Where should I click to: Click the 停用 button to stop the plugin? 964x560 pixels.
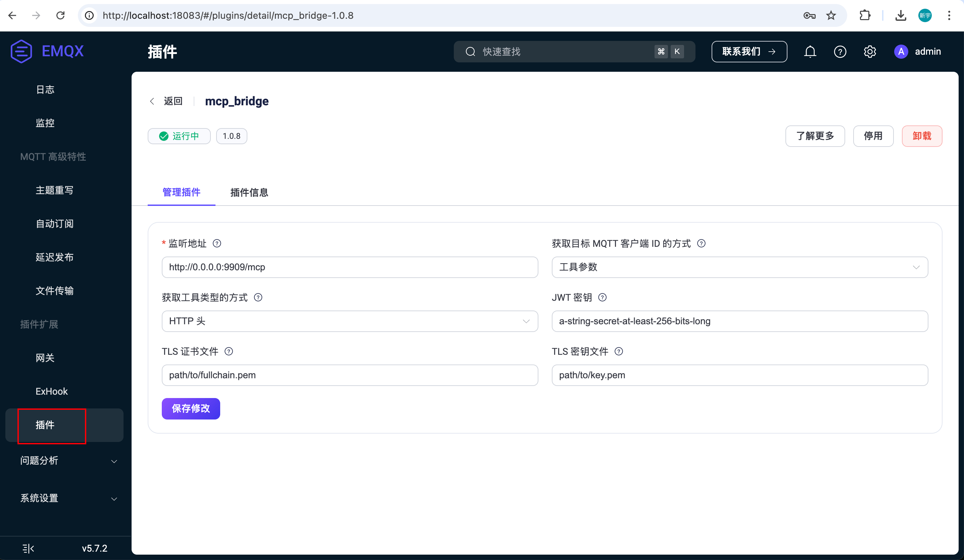[x=873, y=136]
